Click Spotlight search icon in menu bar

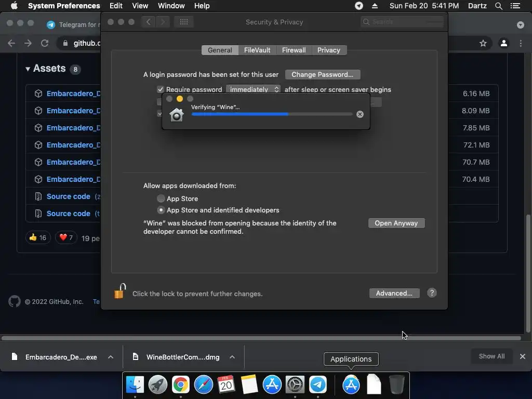point(498,6)
